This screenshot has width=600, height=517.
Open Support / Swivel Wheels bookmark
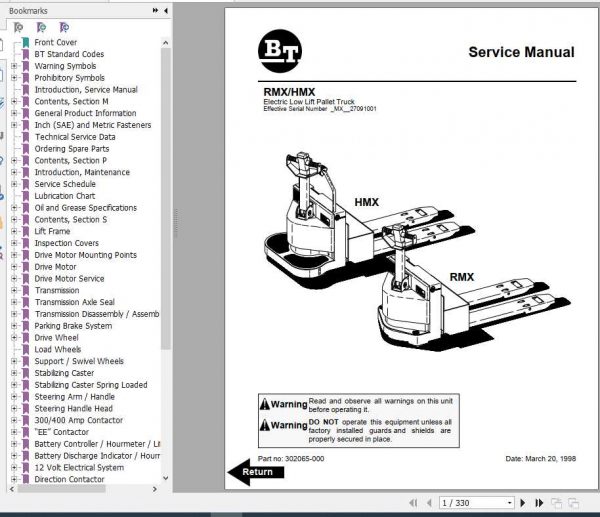pos(79,361)
